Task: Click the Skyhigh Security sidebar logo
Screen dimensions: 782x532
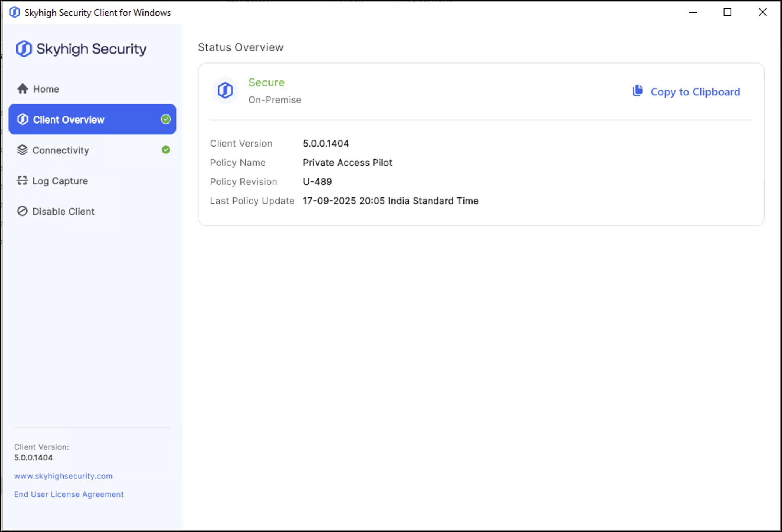Action: point(24,49)
